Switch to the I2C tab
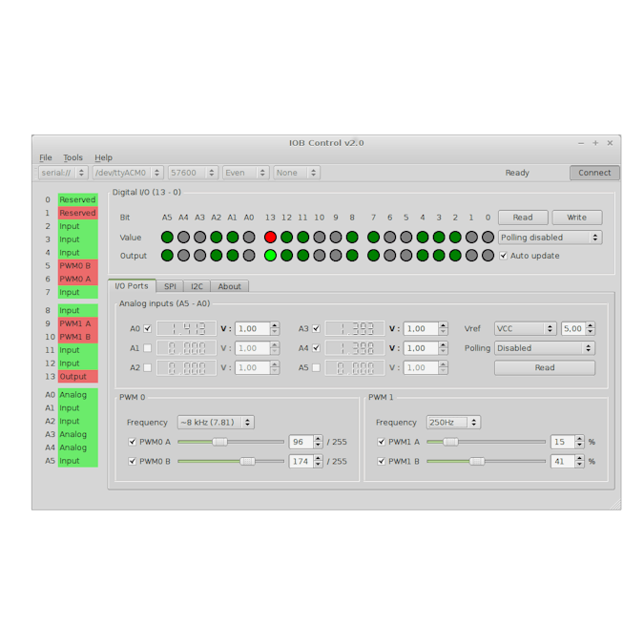 (x=197, y=286)
